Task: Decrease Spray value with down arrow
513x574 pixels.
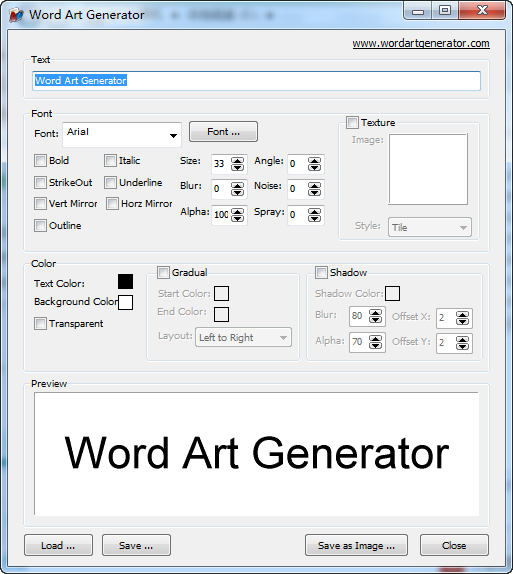Action: 314,218
